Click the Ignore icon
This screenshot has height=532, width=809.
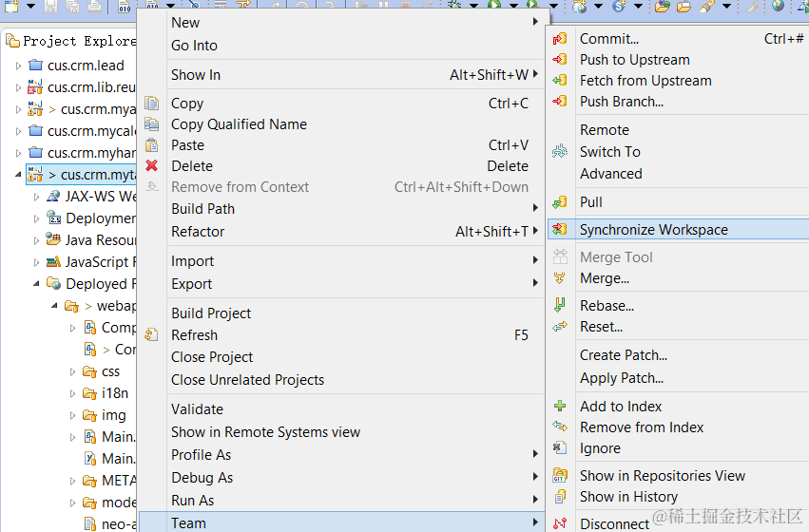[560, 448]
